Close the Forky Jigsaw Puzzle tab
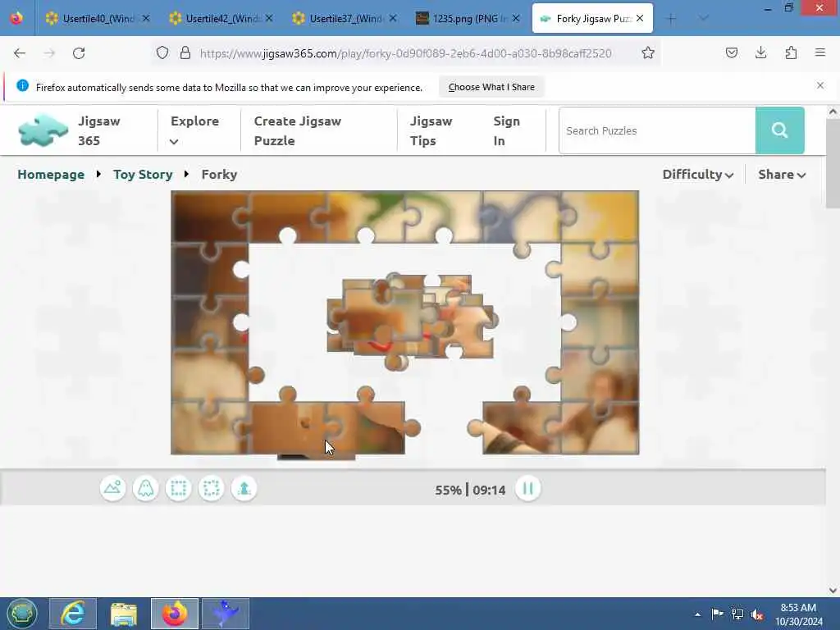The width and height of the screenshot is (840, 630). (x=640, y=18)
